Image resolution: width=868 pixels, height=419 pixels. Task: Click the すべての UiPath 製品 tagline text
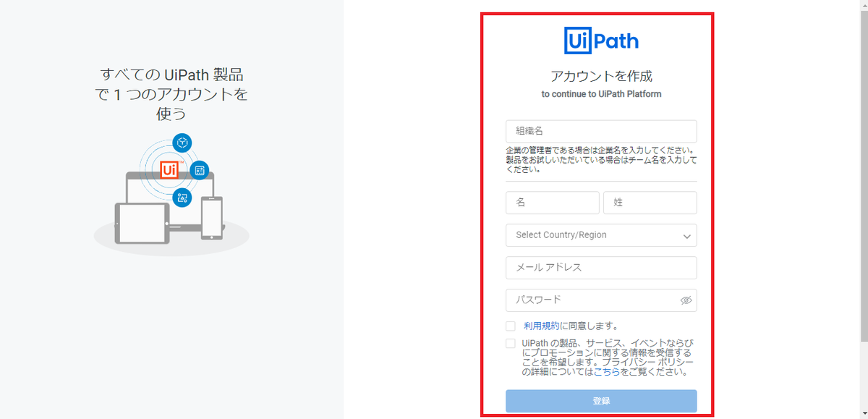tap(171, 93)
